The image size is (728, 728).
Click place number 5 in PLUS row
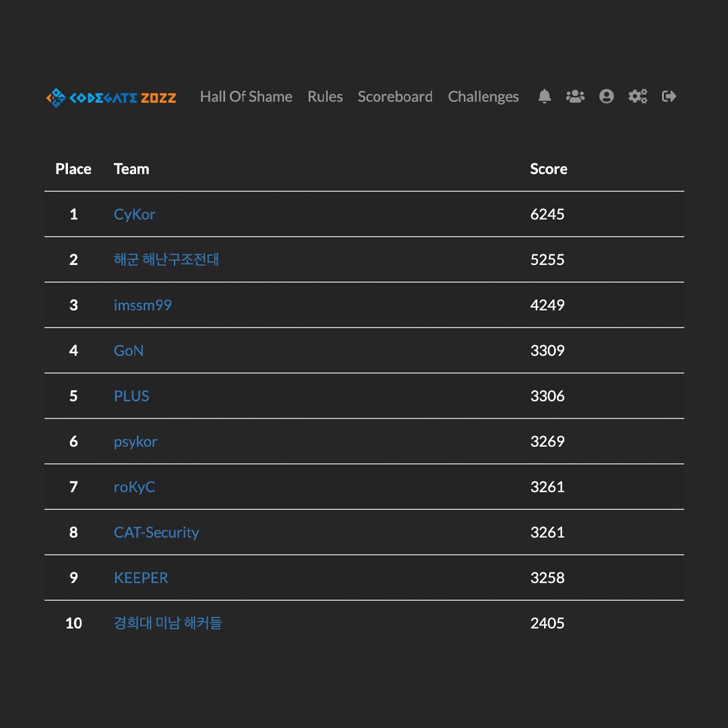click(x=73, y=396)
